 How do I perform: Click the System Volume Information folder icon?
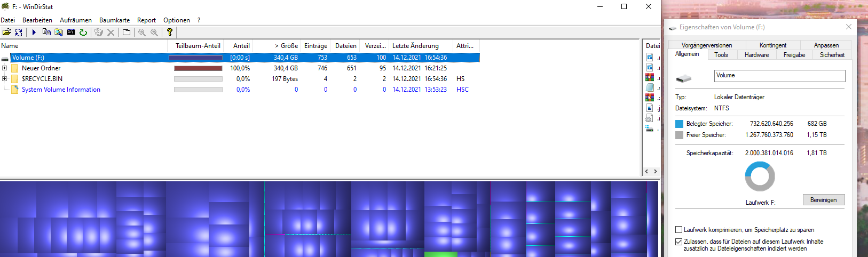pyautogui.click(x=15, y=90)
